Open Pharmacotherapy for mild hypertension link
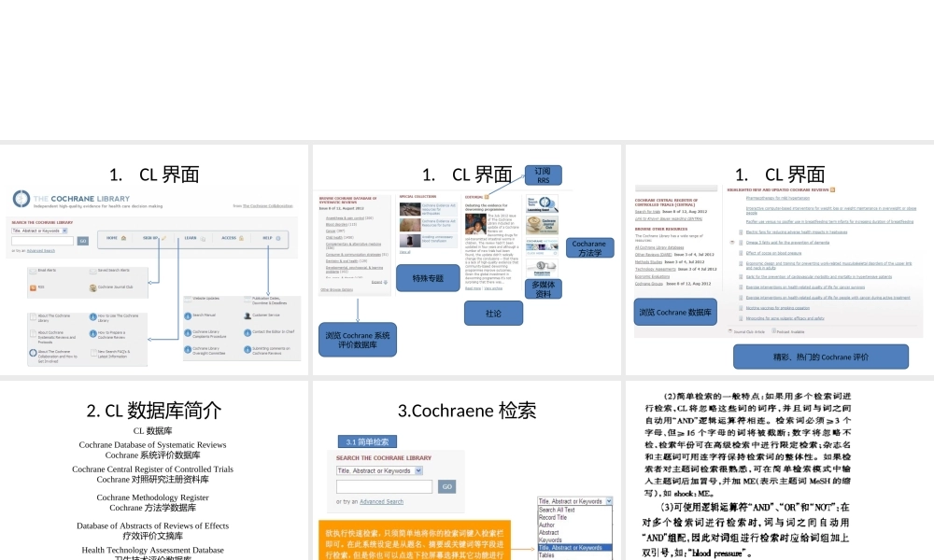 click(x=777, y=198)
